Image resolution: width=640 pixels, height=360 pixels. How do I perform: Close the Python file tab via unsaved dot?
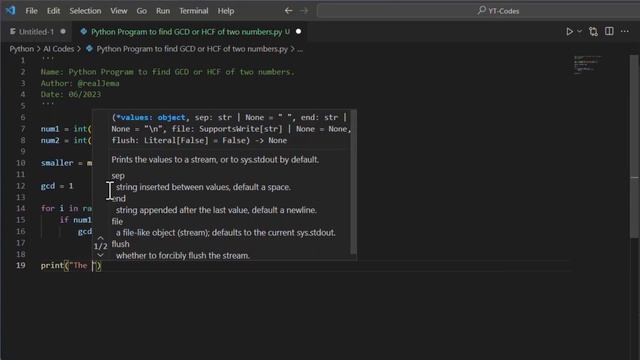click(x=298, y=31)
